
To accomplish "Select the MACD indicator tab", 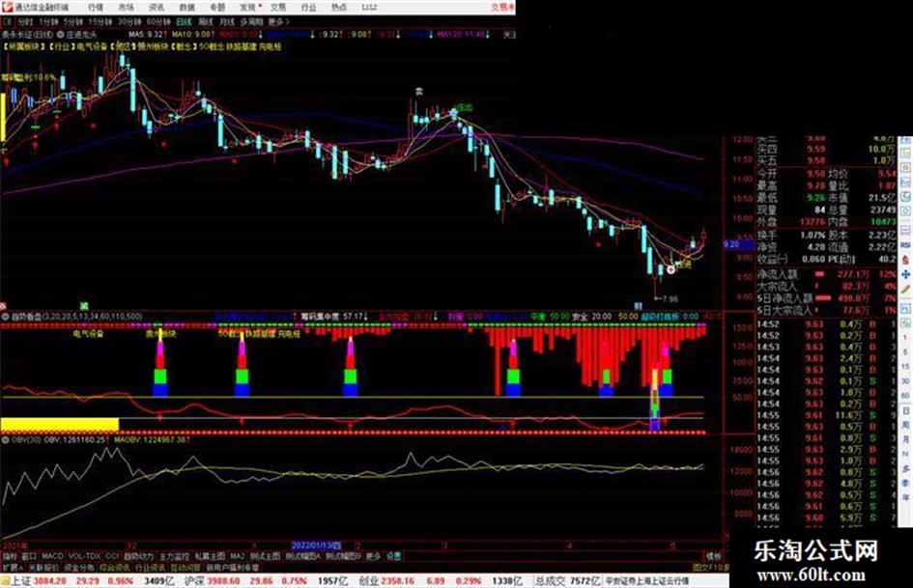I will [x=52, y=556].
